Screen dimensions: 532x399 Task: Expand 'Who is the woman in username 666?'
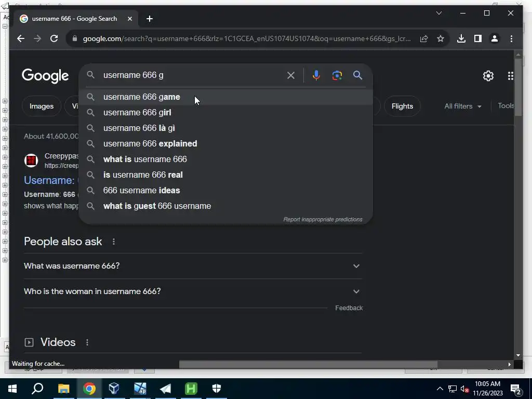click(x=193, y=291)
